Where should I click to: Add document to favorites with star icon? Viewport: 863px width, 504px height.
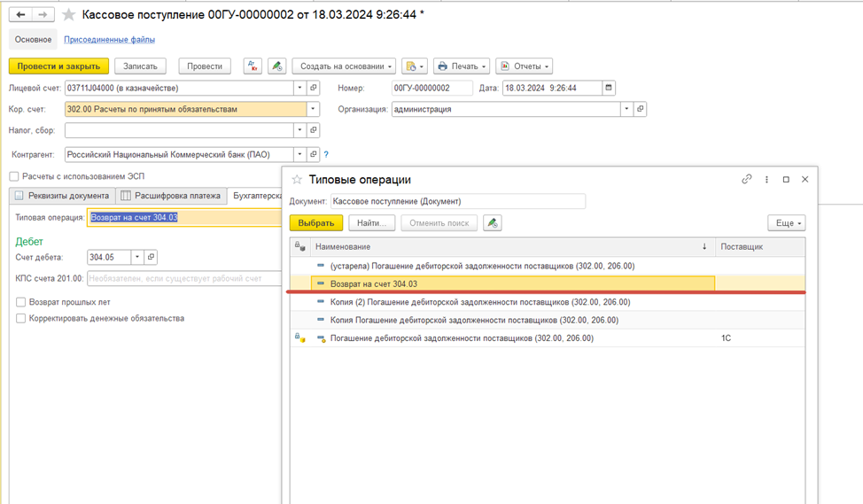tap(69, 15)
